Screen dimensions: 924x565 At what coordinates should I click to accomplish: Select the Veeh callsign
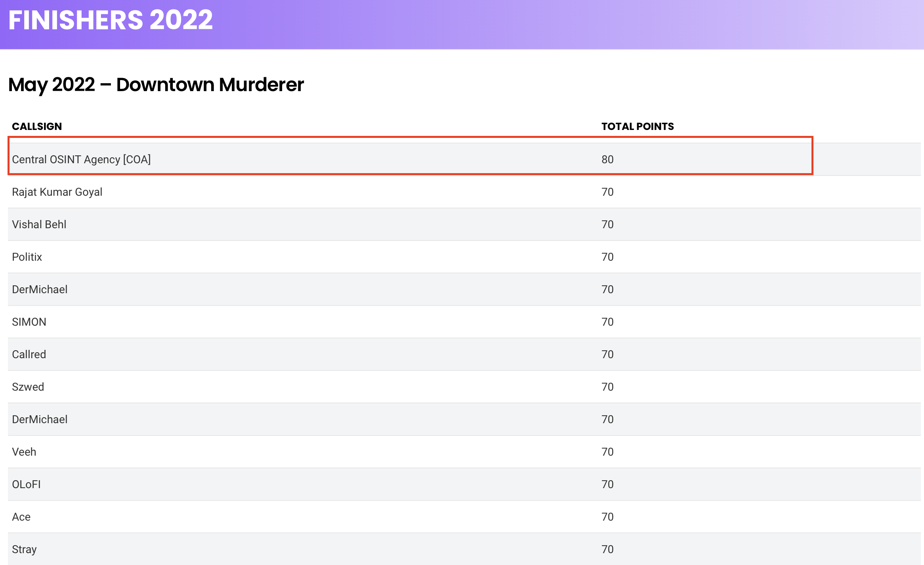point(24,452)
